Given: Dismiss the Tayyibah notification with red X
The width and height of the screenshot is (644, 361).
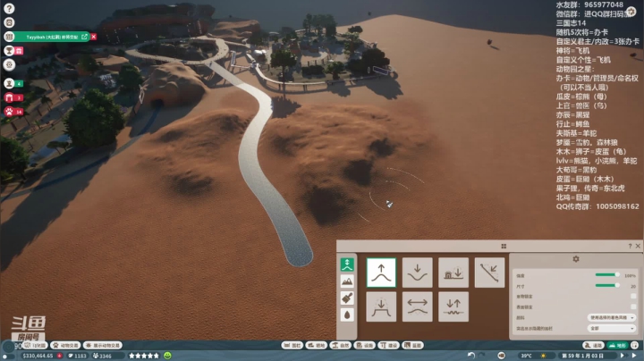Looking at the screenshot, I should tap(94, 37).
